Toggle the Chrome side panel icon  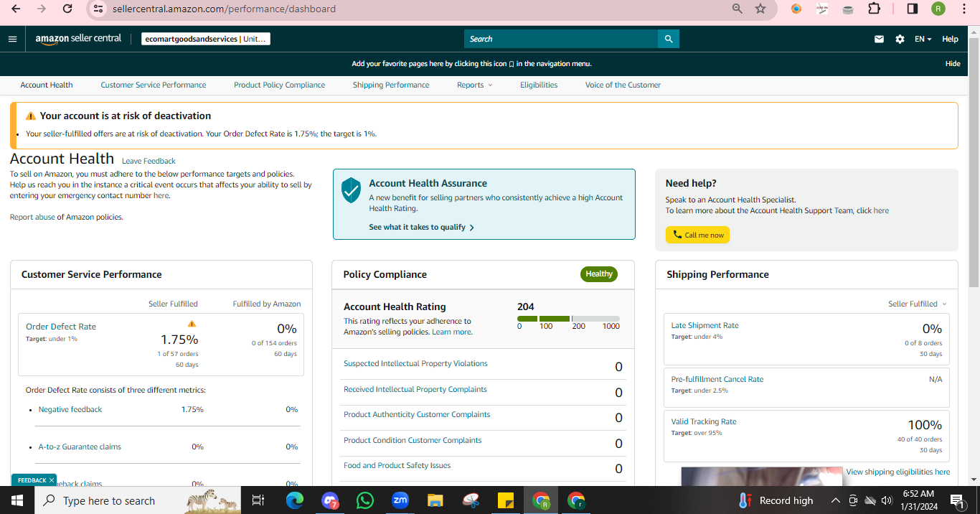coord(913,9)
